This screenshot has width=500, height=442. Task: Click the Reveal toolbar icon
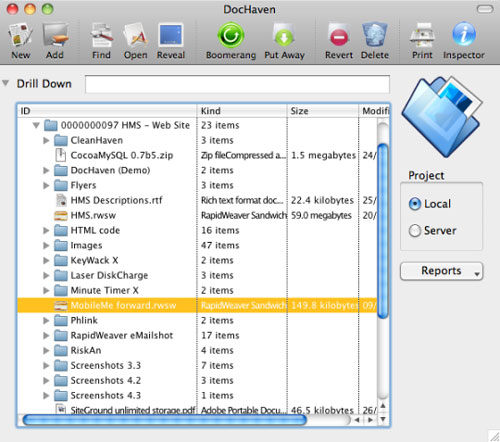coord(171,35)
